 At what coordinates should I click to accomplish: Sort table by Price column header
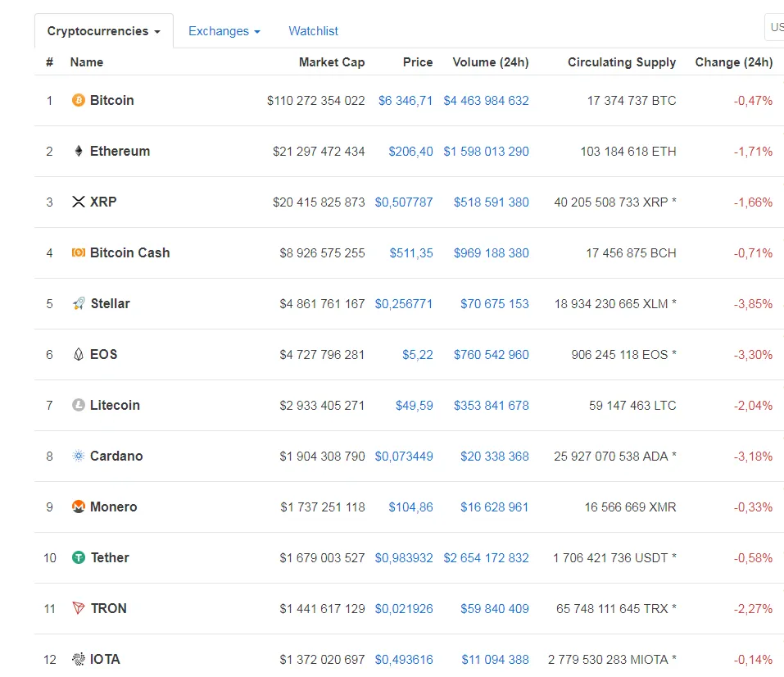(x=418, y=62)
